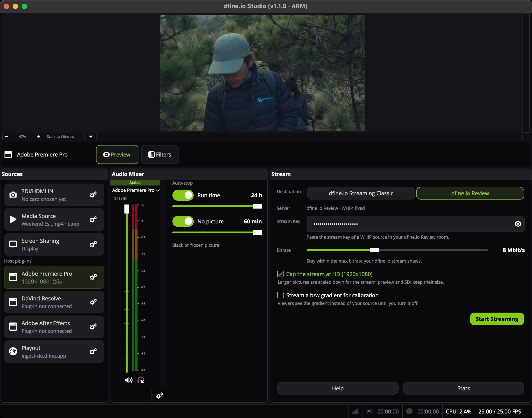Select the DaVinci Resolve host plug-in
The height and width of the screenshot is (418, 532).
tap(54, 302)
